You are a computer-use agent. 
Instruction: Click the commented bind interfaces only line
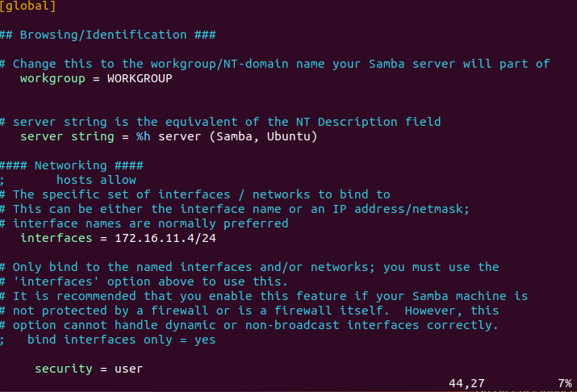[x=108, y=340]
